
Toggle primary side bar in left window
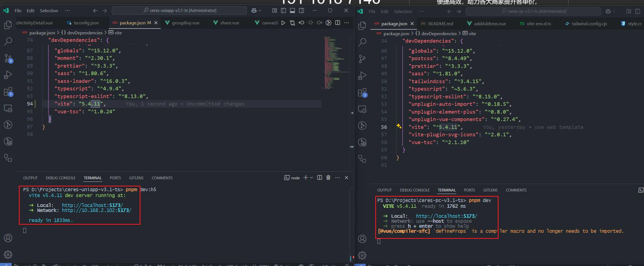click(283, 11)
